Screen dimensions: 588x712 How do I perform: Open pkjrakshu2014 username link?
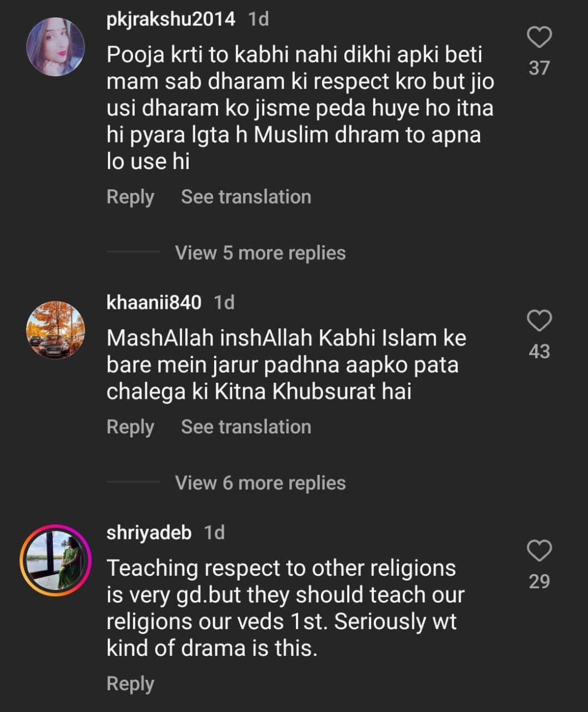[171, 19]
